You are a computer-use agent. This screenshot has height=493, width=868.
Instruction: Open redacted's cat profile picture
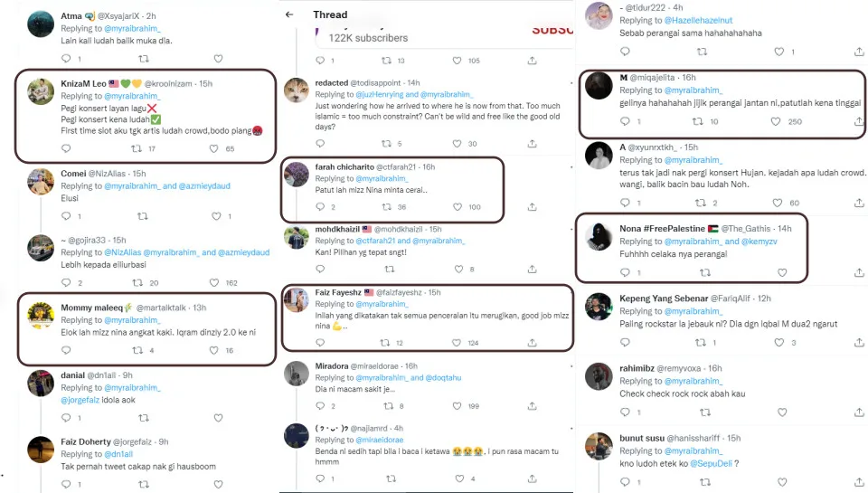[x=297, y=90]
